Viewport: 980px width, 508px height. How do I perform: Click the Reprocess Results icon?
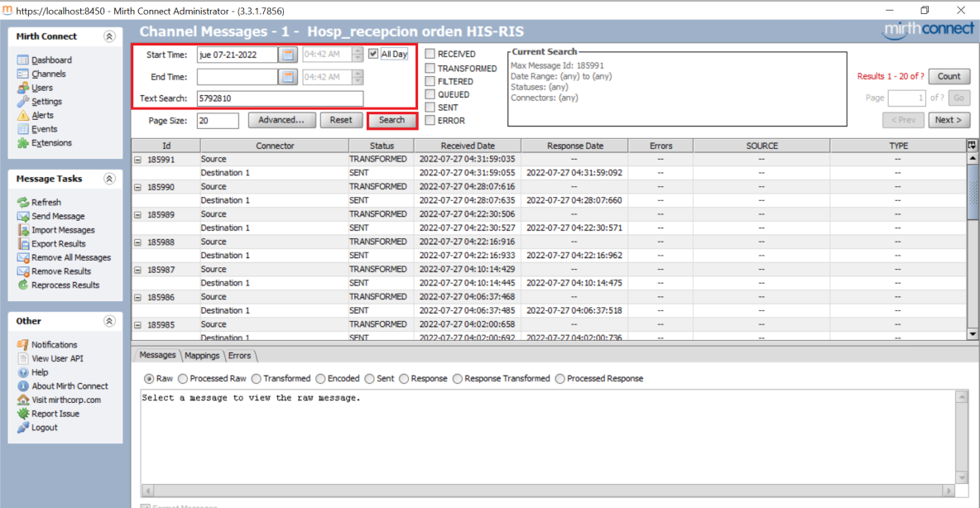click(23, 285)
